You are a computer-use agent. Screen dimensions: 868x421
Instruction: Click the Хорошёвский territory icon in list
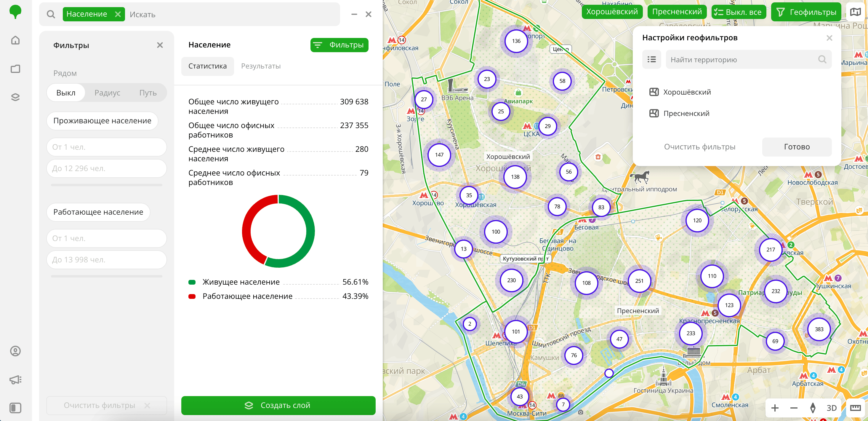point(654,92)
